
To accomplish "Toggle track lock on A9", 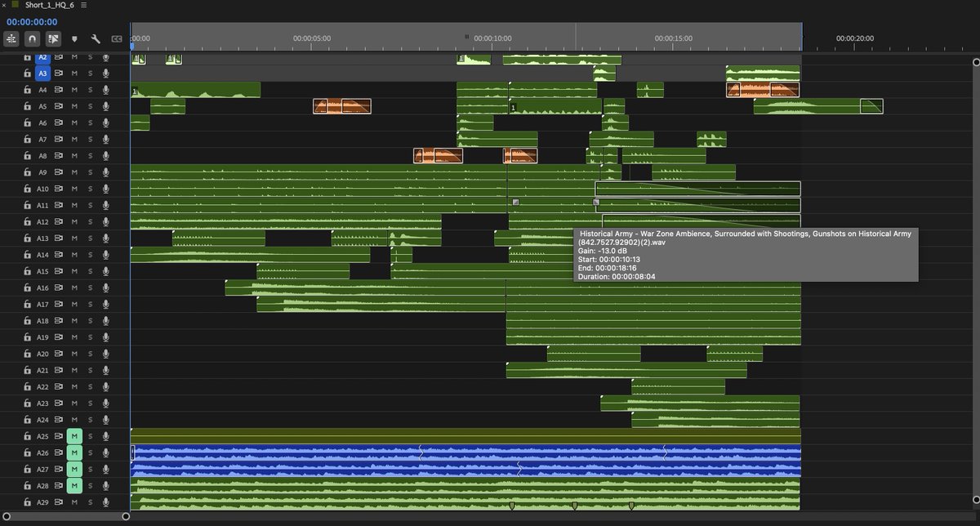I will click(27, 172).
